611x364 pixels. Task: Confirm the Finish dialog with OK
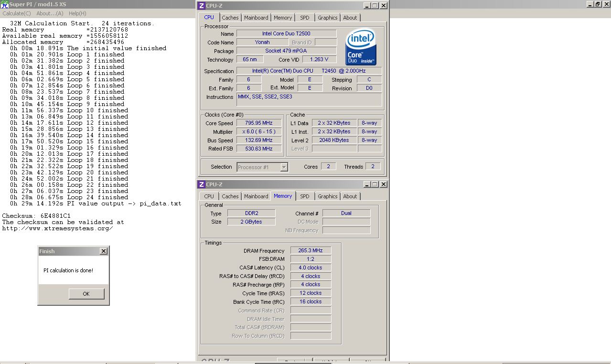(86, 294)
